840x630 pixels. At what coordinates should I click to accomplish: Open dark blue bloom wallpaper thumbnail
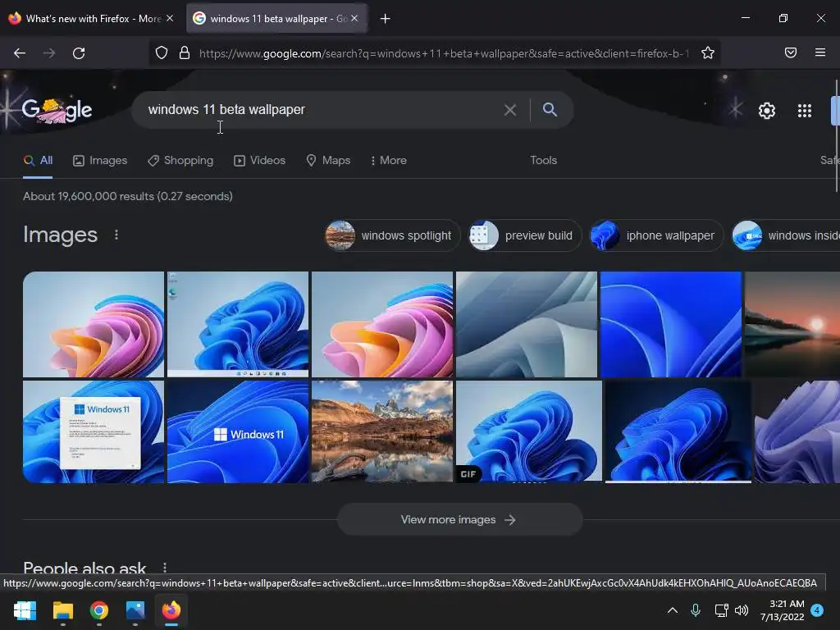coord(678,431)
